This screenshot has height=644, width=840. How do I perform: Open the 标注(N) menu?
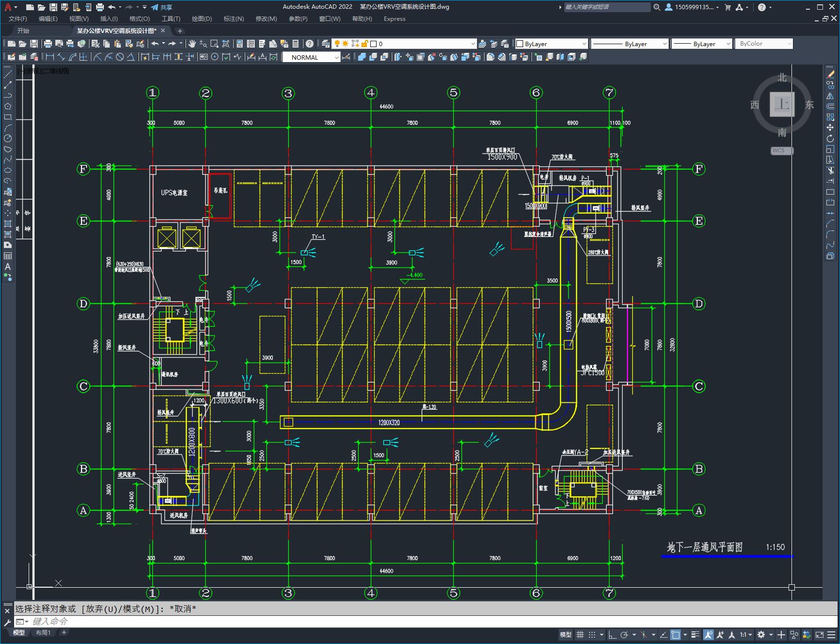[233, 18]
